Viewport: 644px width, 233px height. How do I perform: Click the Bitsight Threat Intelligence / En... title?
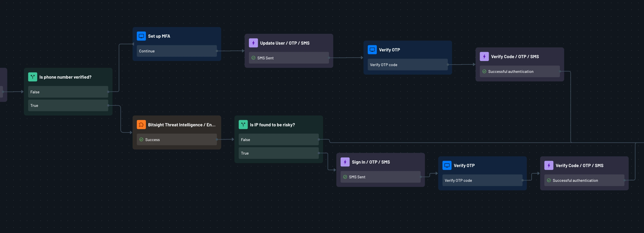[x=182, y=125]
